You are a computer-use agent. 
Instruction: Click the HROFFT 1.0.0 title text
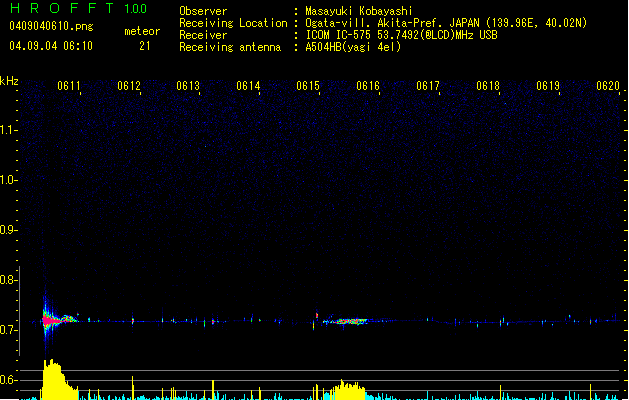click(79, 8)
